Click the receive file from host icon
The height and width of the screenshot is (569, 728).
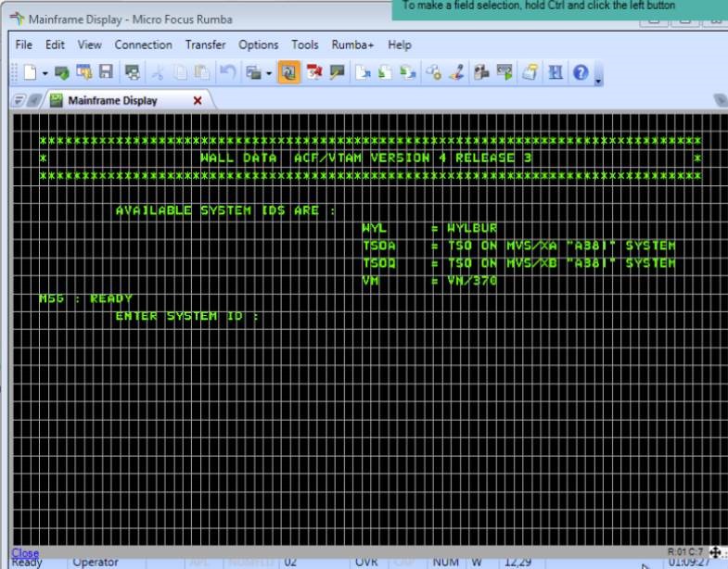click(385, 72)
